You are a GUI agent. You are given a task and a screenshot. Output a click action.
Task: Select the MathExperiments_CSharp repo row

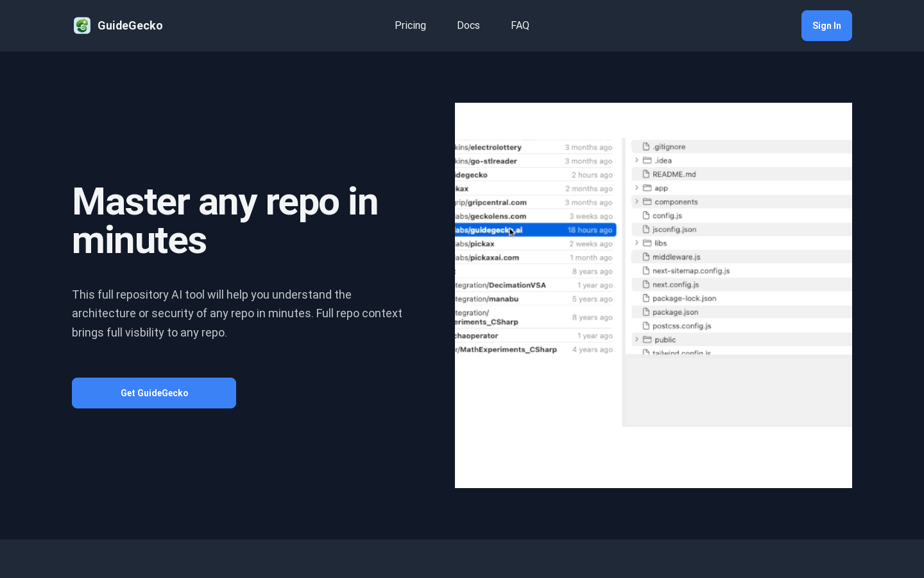coord(535,349)
